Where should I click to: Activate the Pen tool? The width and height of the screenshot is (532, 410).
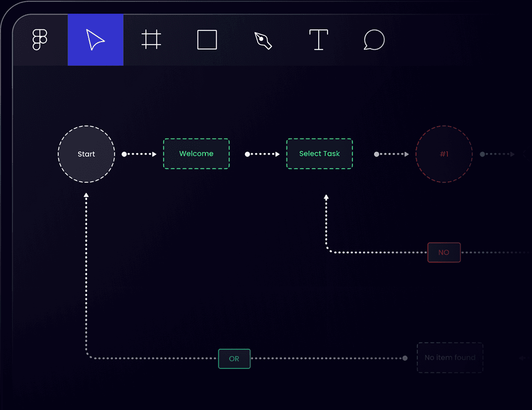[263, 40]
